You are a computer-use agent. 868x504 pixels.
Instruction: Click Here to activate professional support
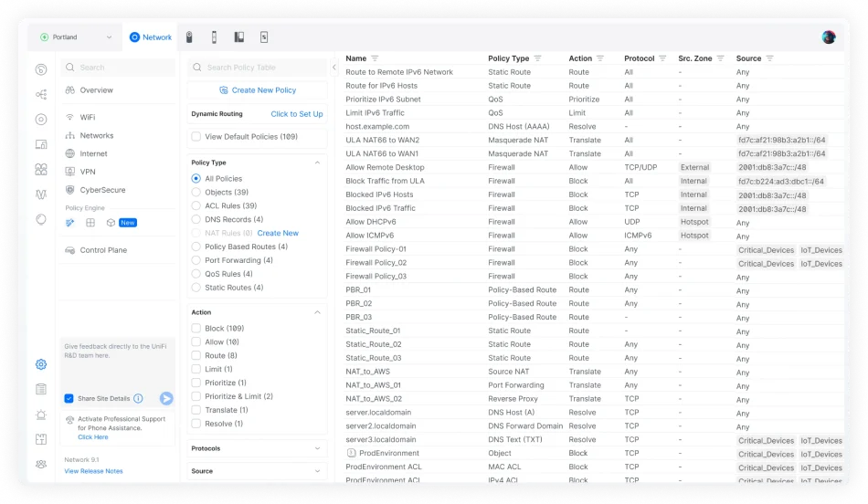pos(93,437)
